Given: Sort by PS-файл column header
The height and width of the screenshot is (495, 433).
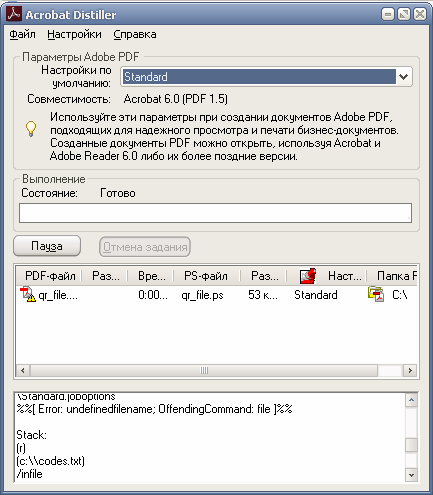Looking at the screenshot, I should pyautogui.click(x=206, y=276).
